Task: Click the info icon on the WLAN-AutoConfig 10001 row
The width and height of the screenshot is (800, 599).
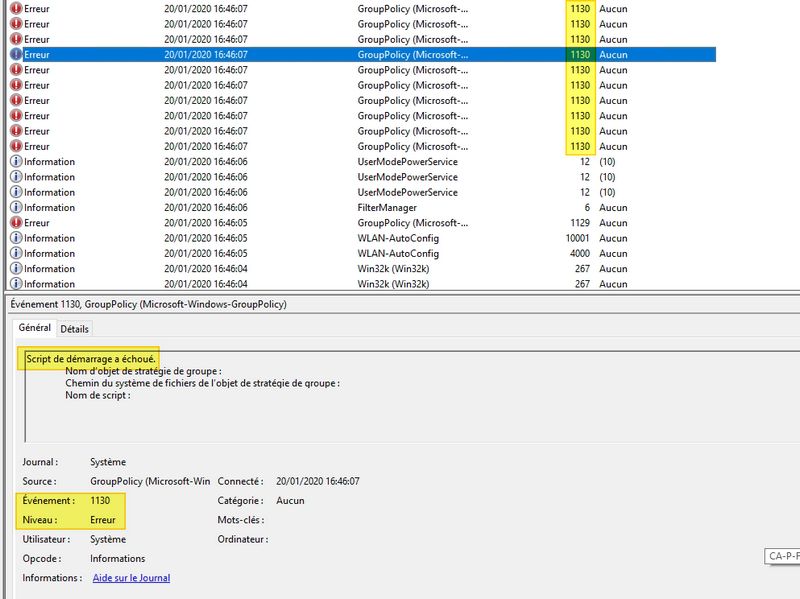Action: [x=16, y=238]
